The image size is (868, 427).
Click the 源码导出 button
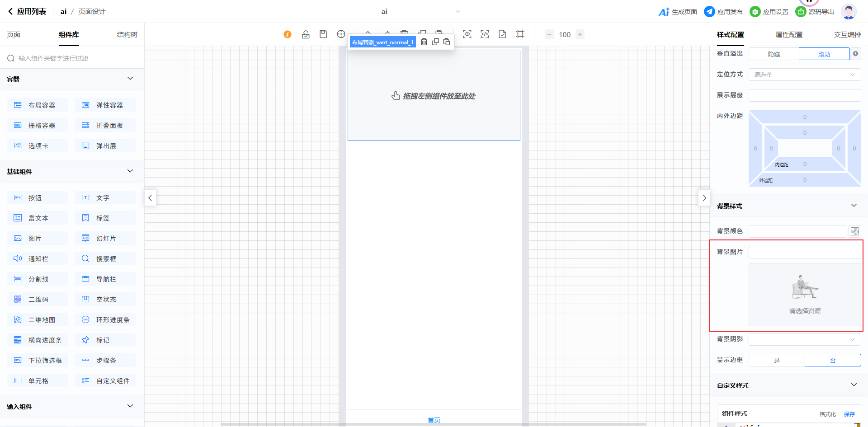click(815, 12)
